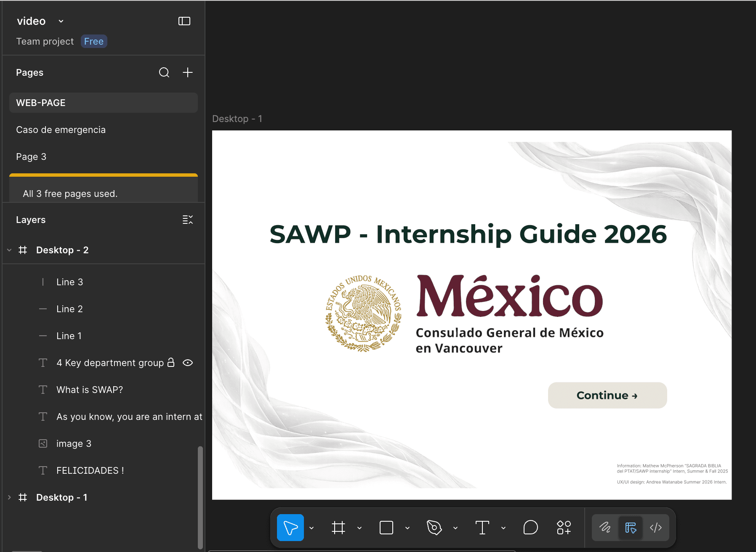
Task: Click the Team project label
Action: click(x=45, y=41)
